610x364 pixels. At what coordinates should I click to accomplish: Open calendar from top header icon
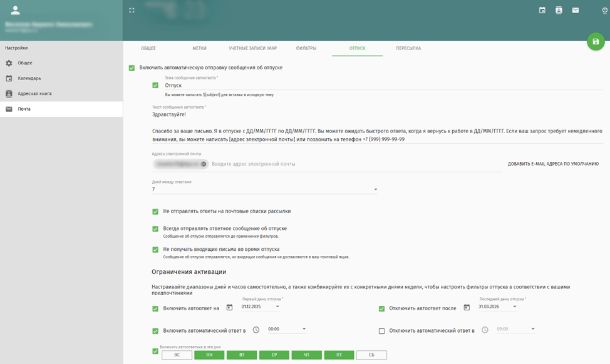[542, 11]
